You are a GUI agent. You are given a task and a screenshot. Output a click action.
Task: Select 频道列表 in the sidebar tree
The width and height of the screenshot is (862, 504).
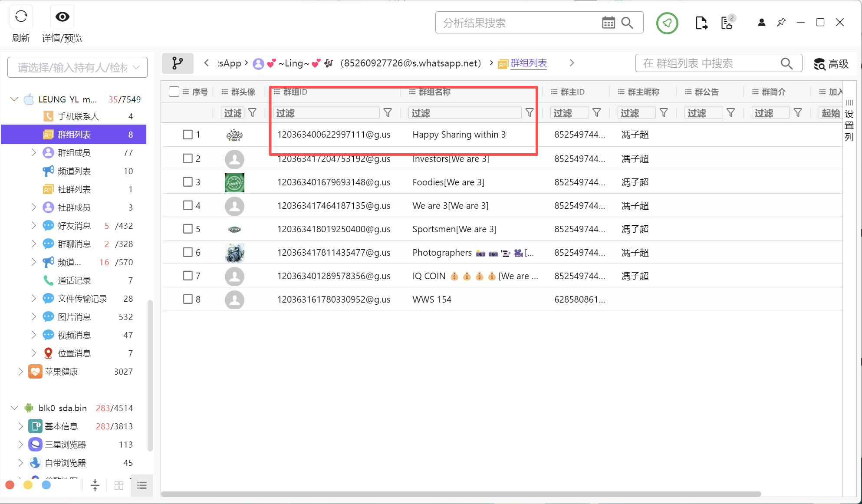(x=75, y=171)
